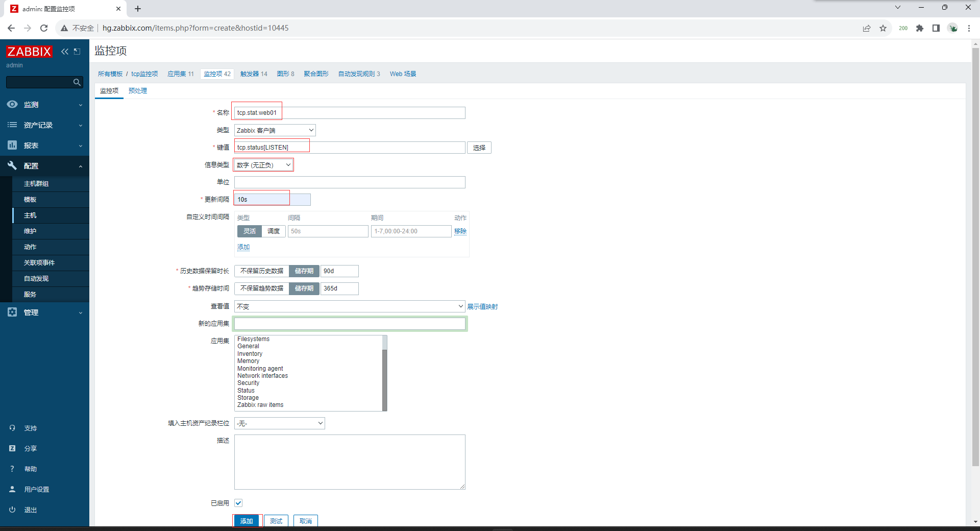Image resolution: width=980 pixels, height=531 pixels.
Task: Choose 不保留趋势数据 option
Action: tap(262, 288)
